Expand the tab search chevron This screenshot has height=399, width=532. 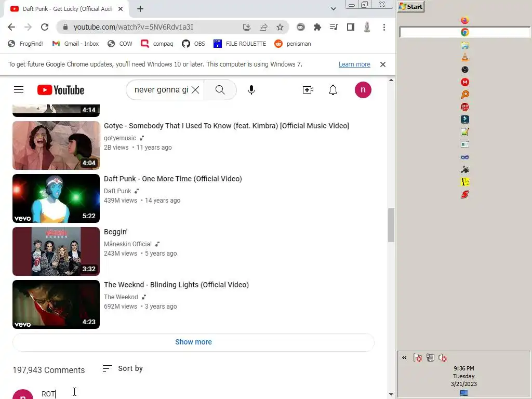334,9
